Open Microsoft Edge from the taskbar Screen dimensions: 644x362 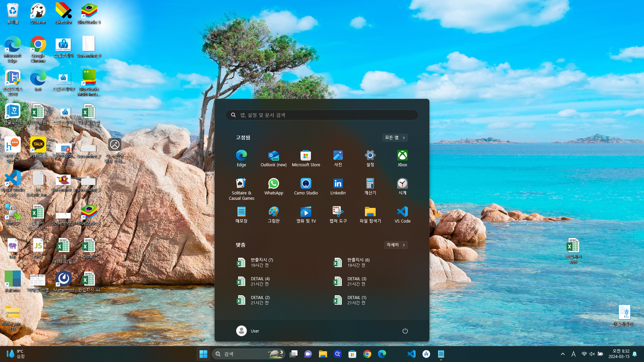[x=382, y=354]
